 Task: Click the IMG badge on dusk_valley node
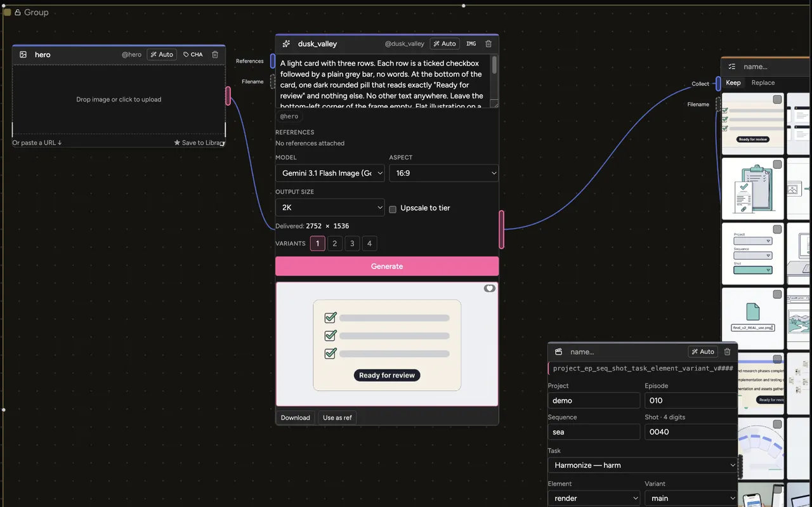point(471,44)
